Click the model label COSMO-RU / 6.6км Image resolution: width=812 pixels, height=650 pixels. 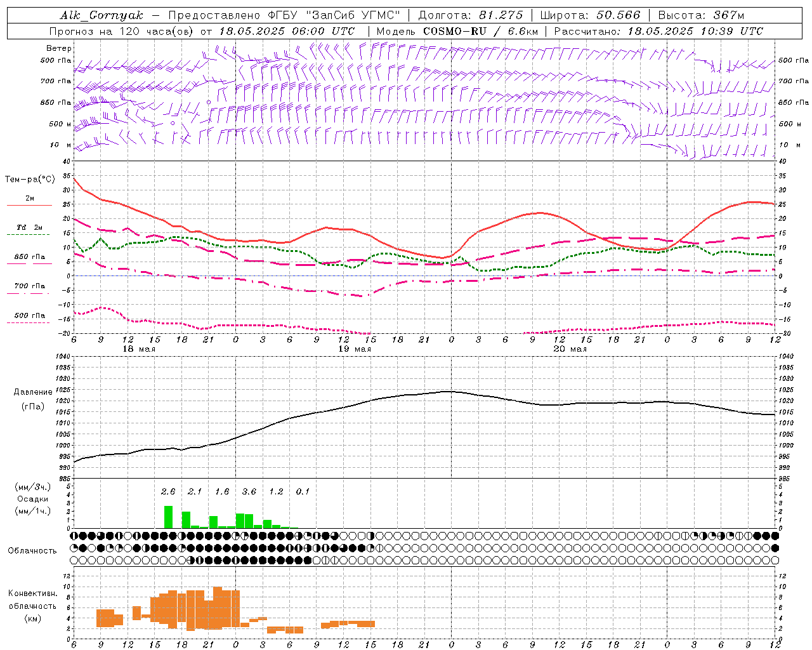click(481, 31)
